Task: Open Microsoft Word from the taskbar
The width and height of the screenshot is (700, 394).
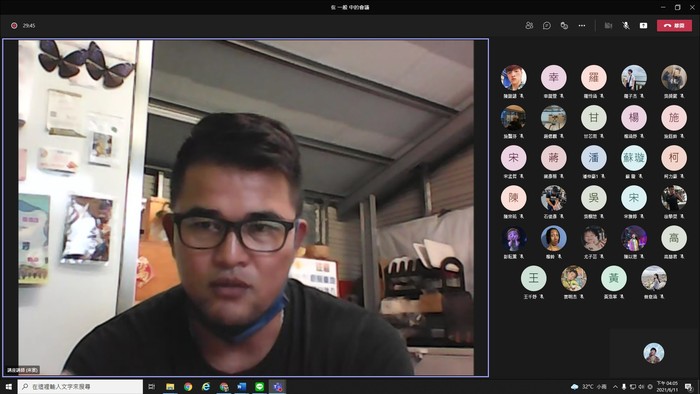Action: pyautogui.click(x=242, y=386)
